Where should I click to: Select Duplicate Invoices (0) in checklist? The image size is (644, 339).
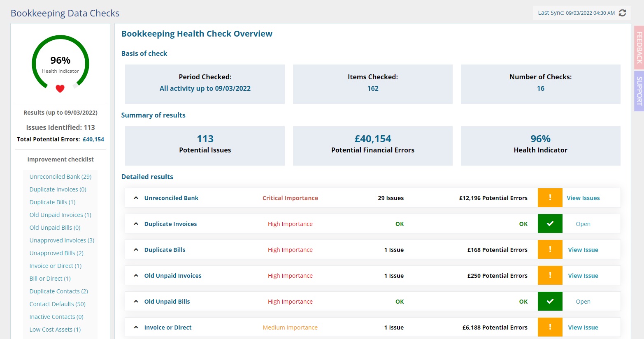(x=58, y=189)
